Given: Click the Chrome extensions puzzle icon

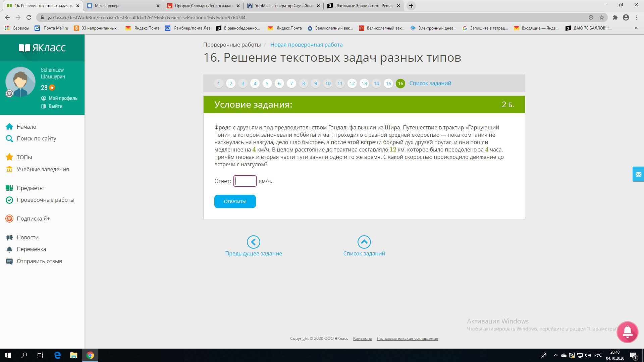Looking at the screenshot, I should tap(615, 17).
